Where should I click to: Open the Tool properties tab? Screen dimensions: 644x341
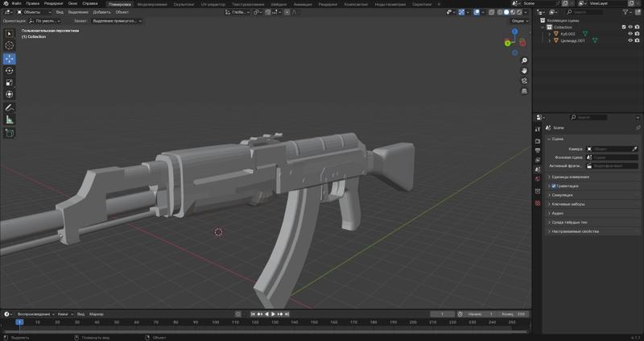coord(538,129)
